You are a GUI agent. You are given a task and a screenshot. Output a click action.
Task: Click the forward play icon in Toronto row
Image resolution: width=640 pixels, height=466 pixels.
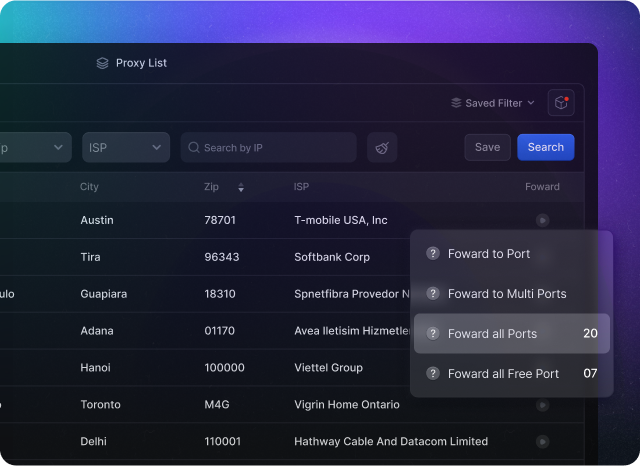coord(542,405)
